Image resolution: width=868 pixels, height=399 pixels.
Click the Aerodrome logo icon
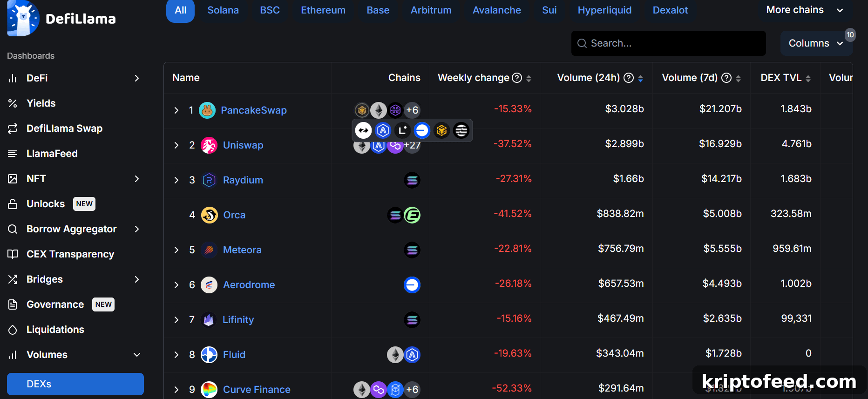point(209,285)
